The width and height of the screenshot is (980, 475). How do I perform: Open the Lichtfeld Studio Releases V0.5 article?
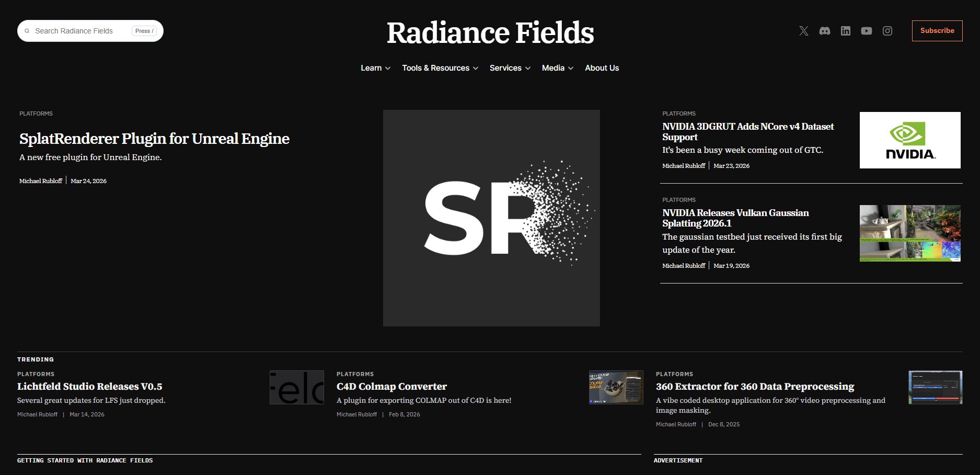[89, 387]
